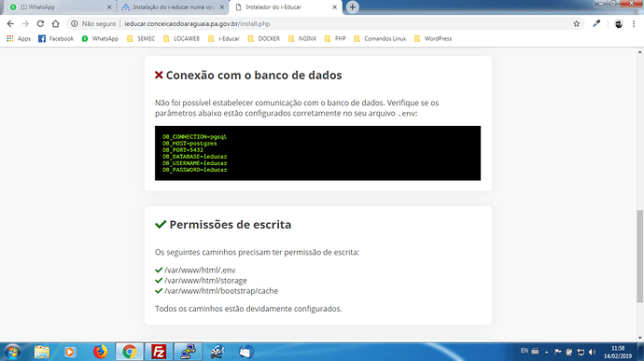This screenshot has width=644, height=361.
Task: Click the 'Permissões de escrita' heading
Action: pyautogui.click(x=231, y=225)
